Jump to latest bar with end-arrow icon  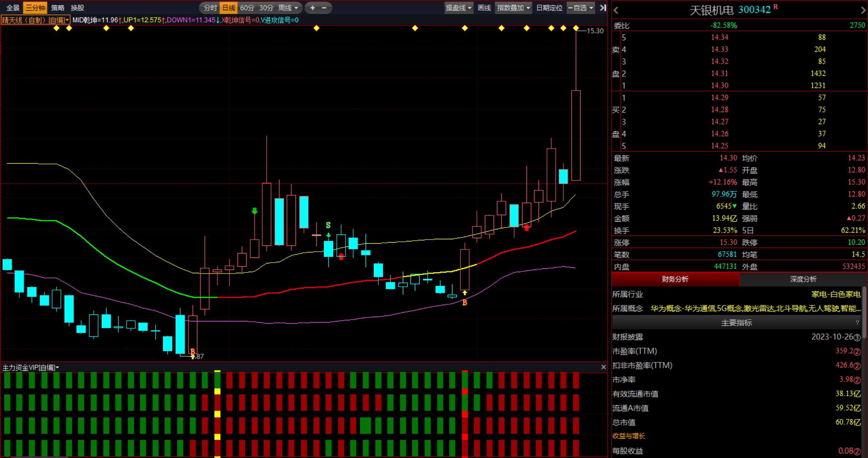[603, 8]
